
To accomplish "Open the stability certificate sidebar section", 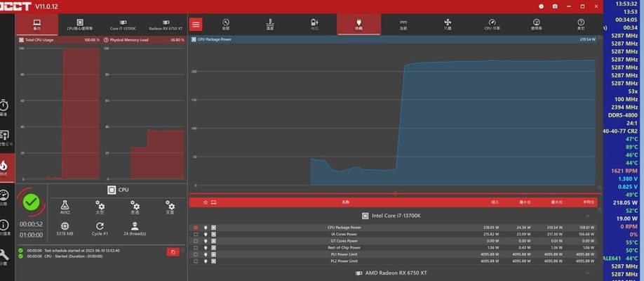I will pos(4,138).
